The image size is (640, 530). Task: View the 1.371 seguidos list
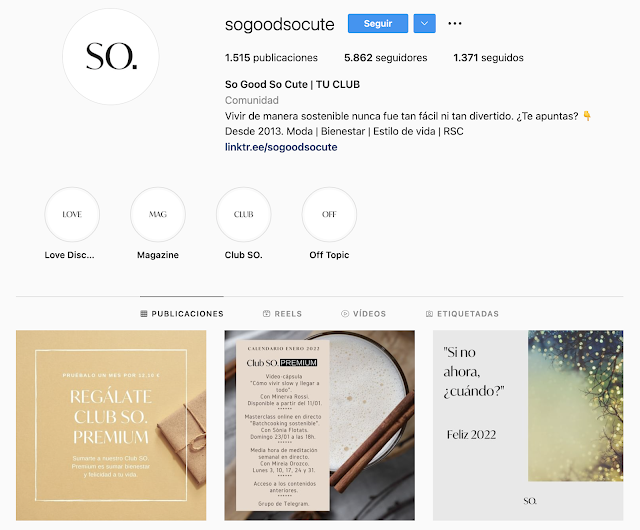click(488, 58)
